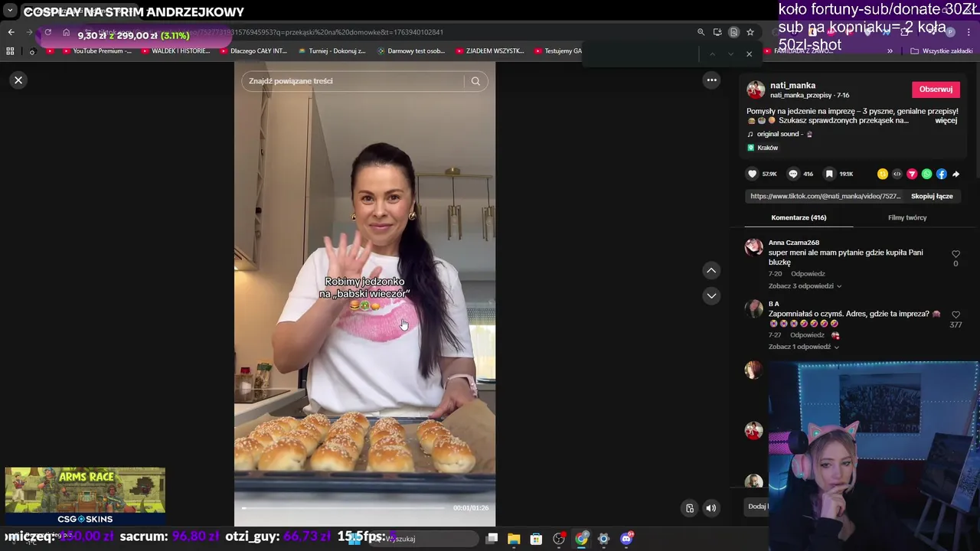Share the video on WhatsApp
Screen dimensions: 980x551
(927, 174)
